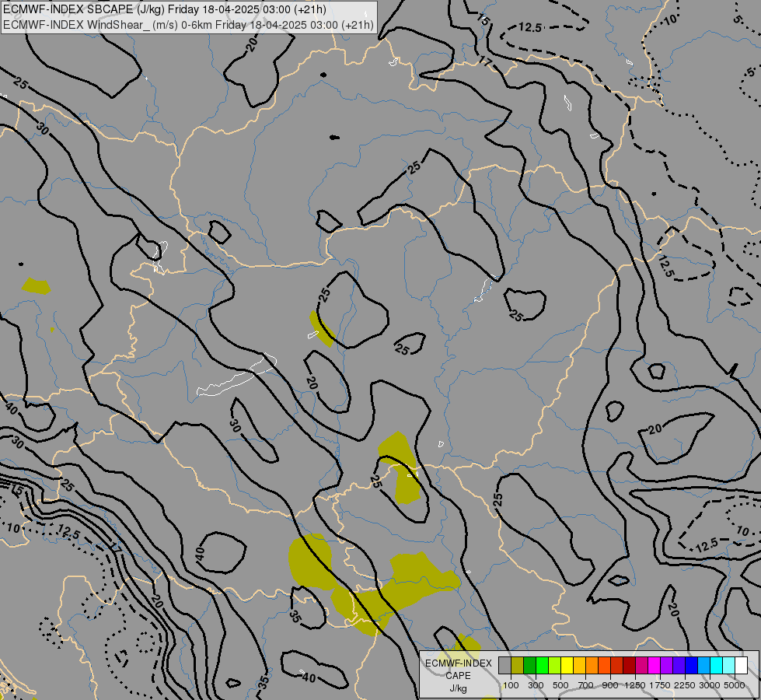Click the pale cyan swatch left of 5000

(x=728, y=665)
